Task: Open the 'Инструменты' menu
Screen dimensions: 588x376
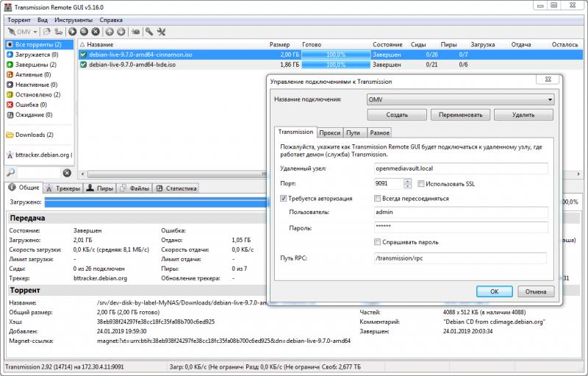Action: click(73, 21)
